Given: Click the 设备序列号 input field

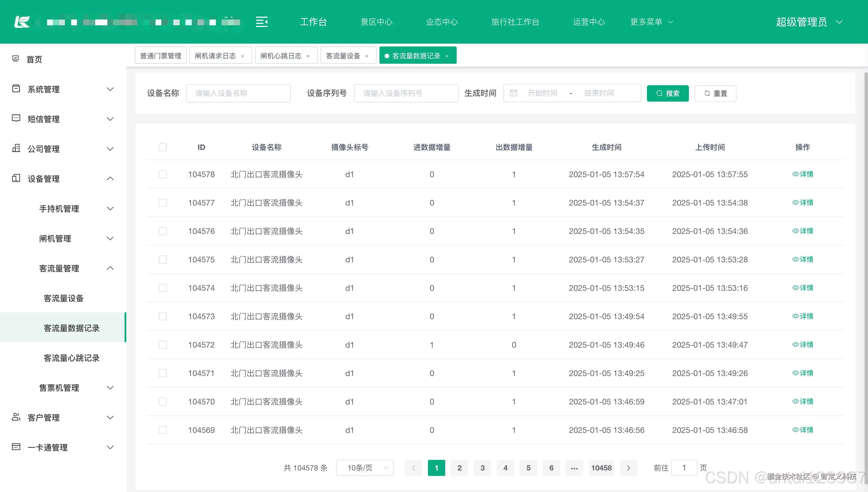Looking at the screenshot, I should click(406, 93).
